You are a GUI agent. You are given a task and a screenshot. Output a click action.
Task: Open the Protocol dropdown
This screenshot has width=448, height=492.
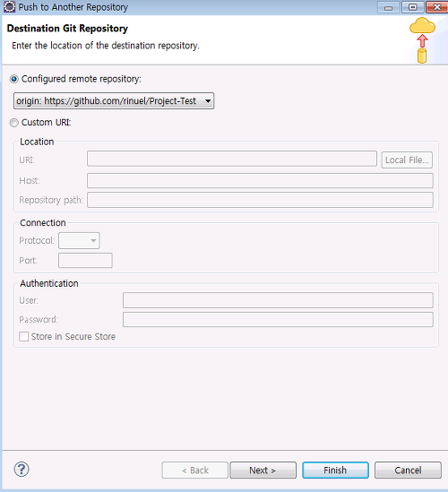click(x=79, y=241)
